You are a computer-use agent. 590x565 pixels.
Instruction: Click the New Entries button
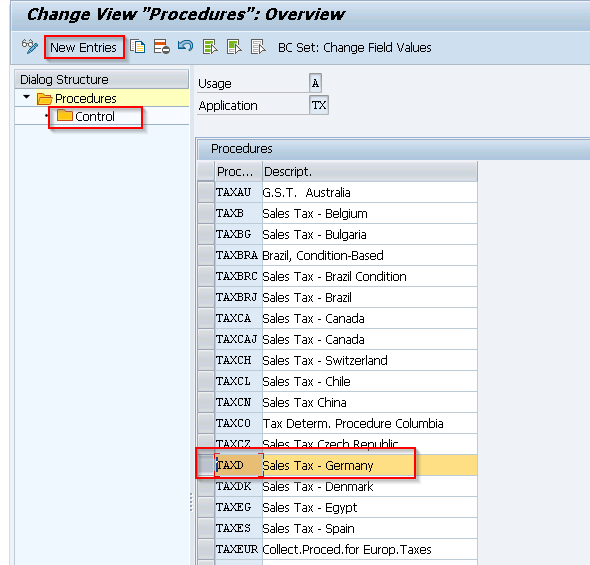click(x=84, y=47)
